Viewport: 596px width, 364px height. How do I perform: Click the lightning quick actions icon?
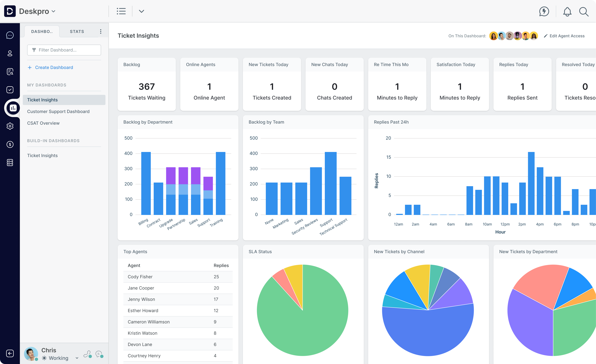pyautogui.click(x=544, y=11)
